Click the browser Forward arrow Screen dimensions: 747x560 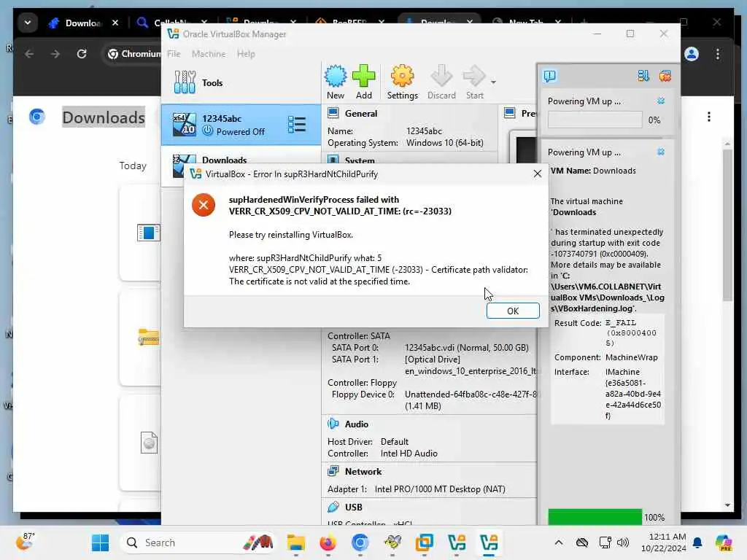[x=55, y=54]
